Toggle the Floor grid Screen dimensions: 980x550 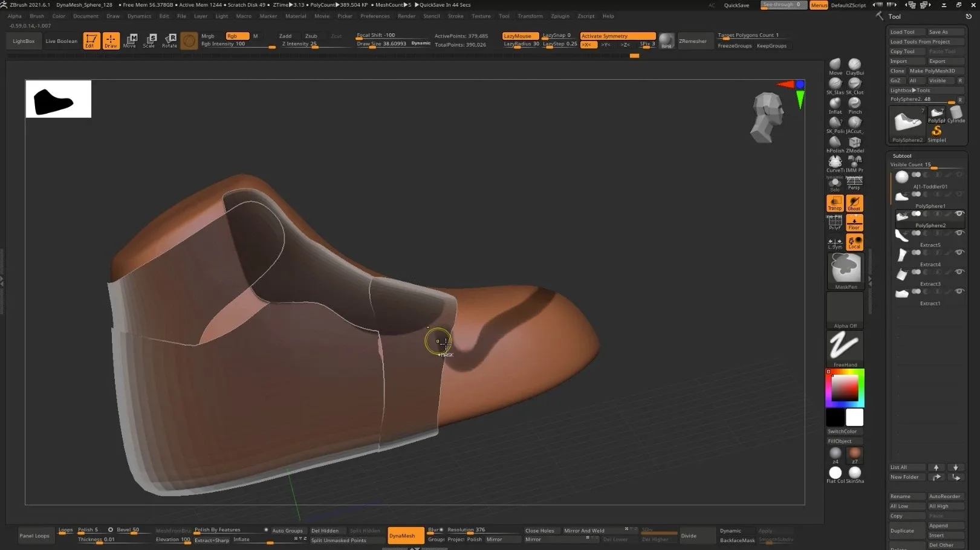click(854, 222)
